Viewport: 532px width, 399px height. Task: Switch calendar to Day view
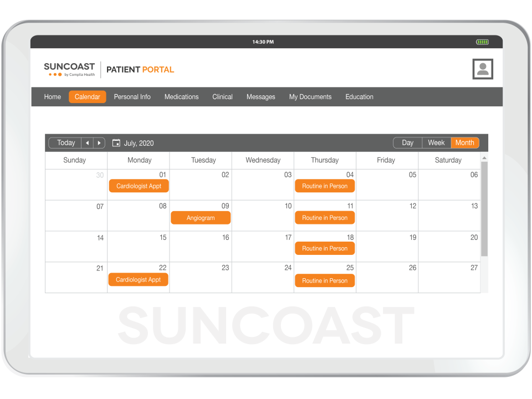[x=407, y=142]
